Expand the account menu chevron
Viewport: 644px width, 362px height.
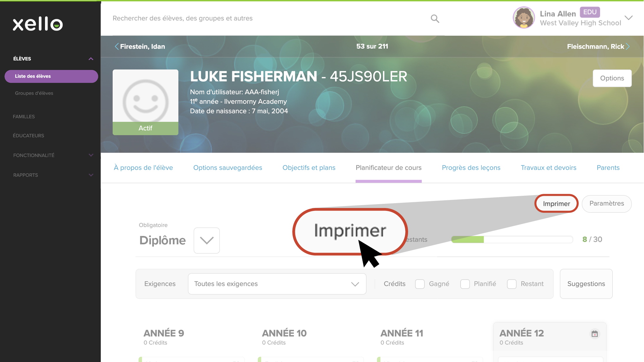629,18
